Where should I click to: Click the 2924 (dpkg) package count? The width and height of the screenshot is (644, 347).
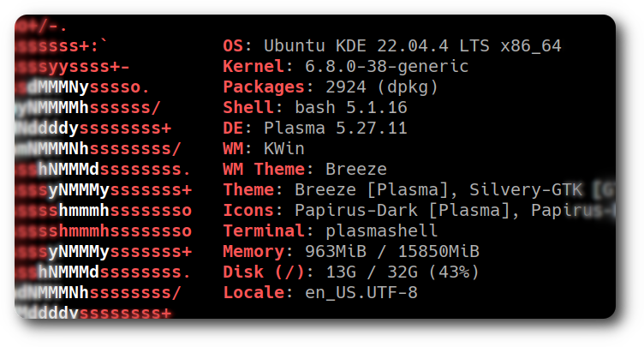click(372, 87)
